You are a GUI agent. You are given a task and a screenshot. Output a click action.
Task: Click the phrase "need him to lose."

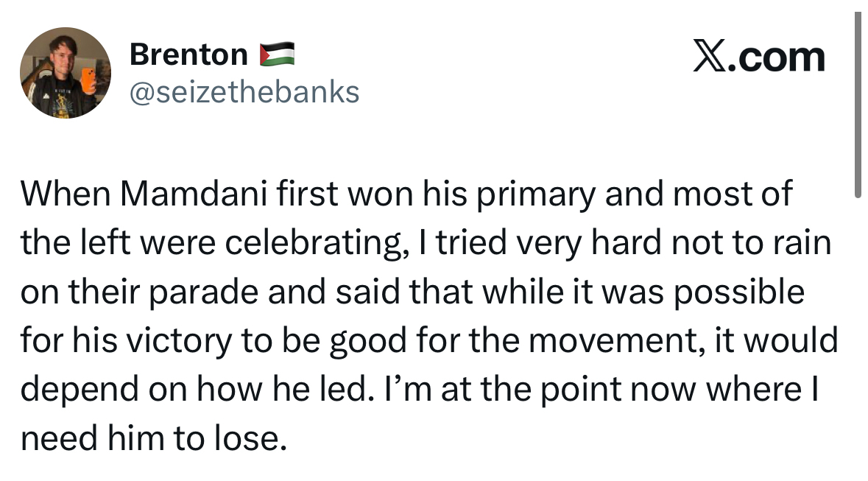point(152,440)
